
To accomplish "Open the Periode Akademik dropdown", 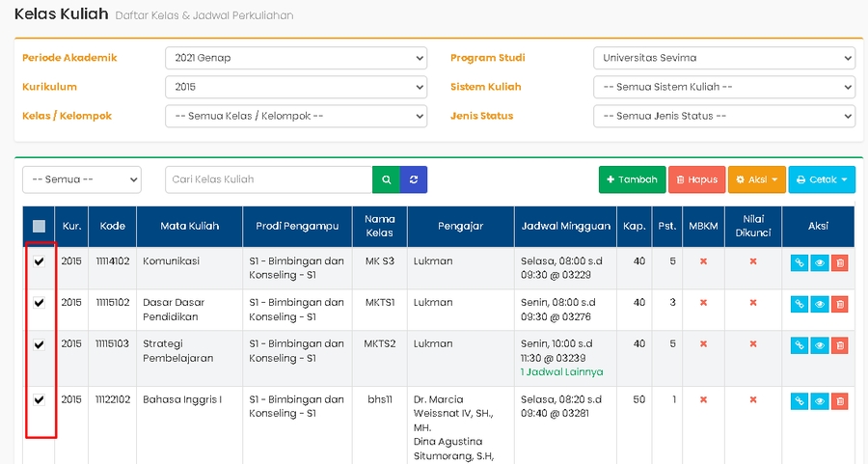I will tap(295, 58).
